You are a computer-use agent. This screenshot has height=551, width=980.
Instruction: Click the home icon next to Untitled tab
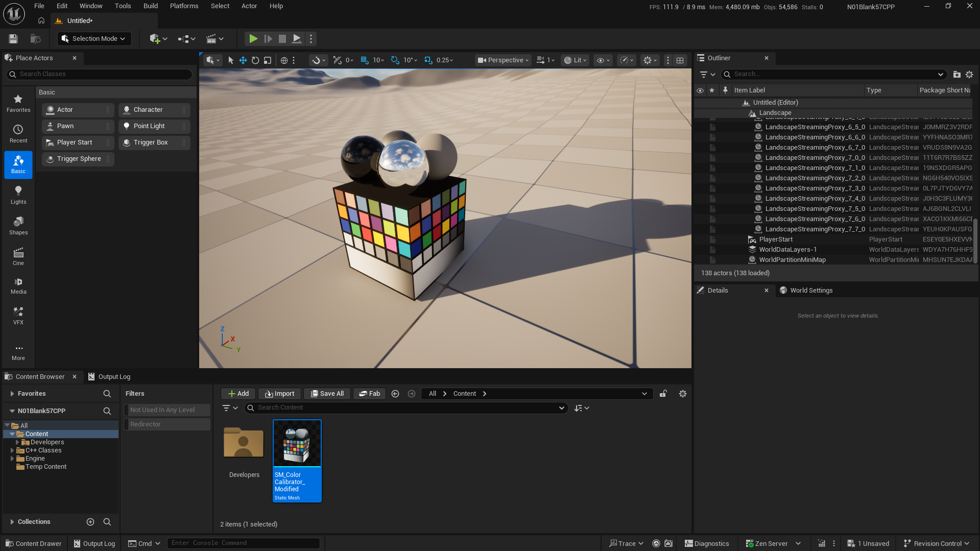41,21
